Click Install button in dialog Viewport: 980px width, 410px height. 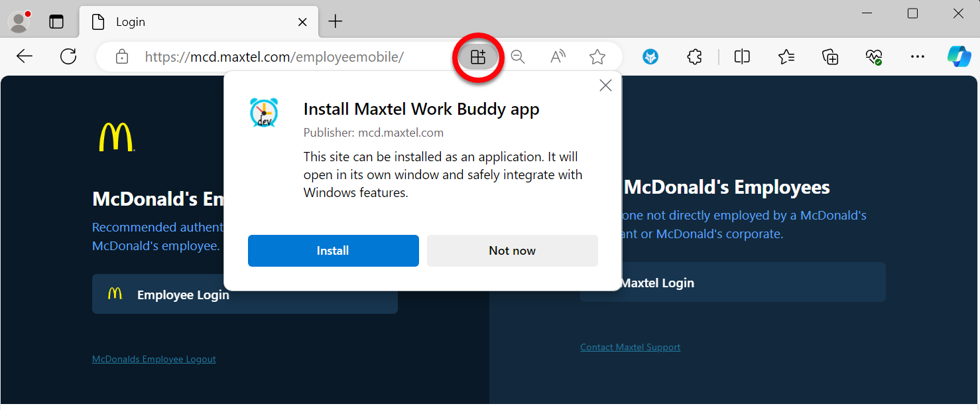[x=334, y=251]
